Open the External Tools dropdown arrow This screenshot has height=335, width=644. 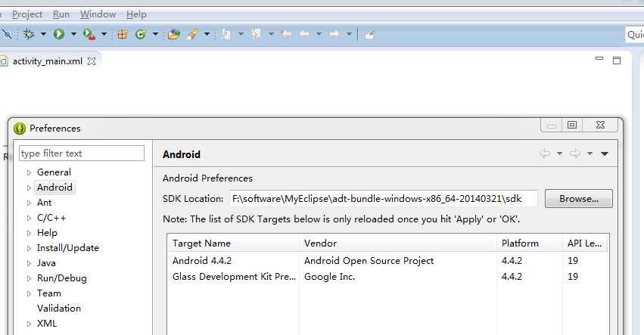point(104,35)
